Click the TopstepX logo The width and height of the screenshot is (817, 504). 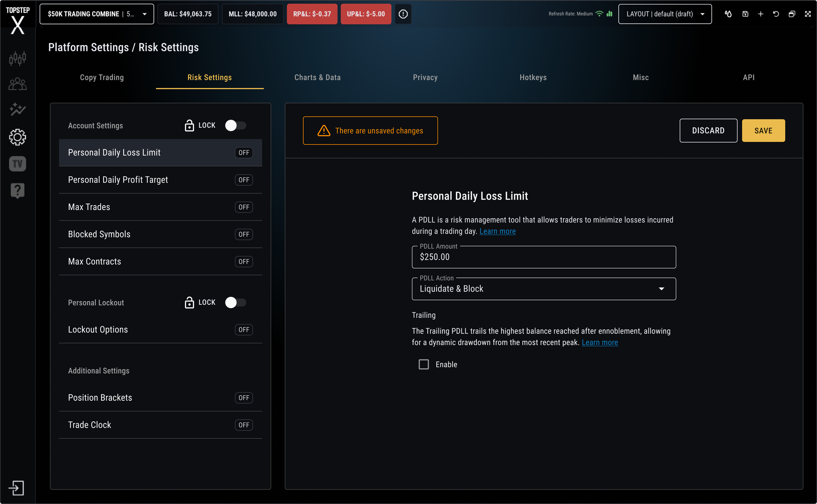click(18, 20)
